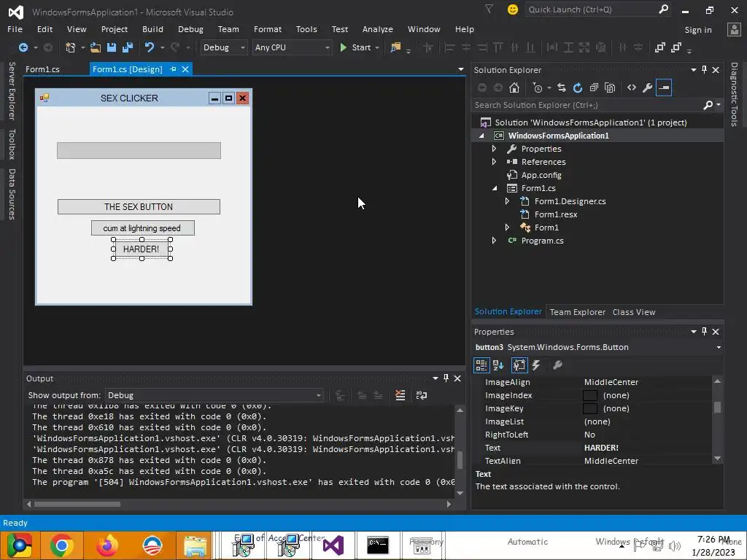Toggle Preview Selected Items in Solution Explorer
The width and height of the screenshot is (747, 560).
pos(664,87)
